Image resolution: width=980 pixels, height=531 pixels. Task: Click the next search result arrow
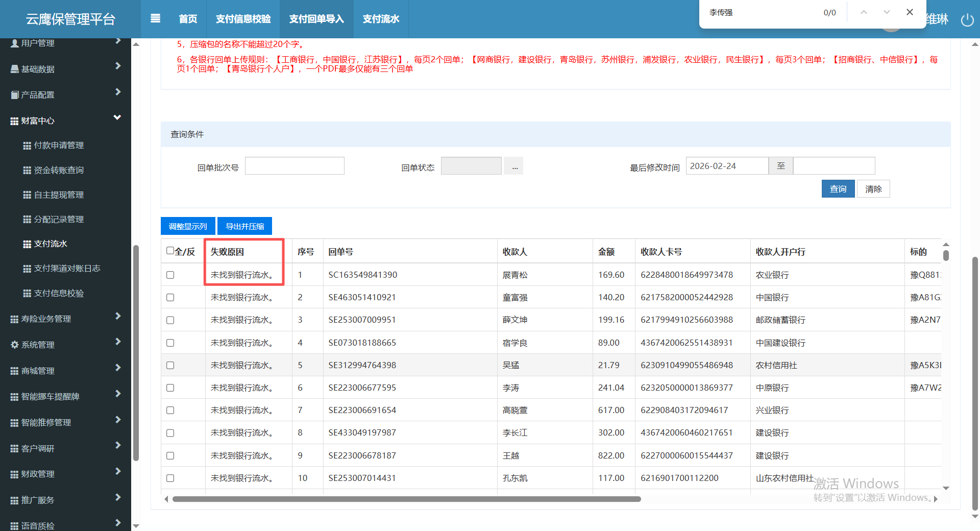[x=887, y=12]
